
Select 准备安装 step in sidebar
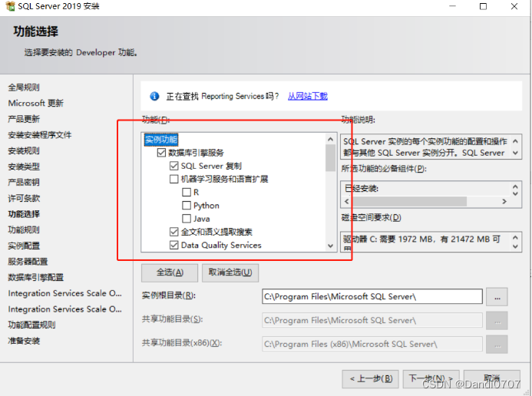[x=24, y=341]
